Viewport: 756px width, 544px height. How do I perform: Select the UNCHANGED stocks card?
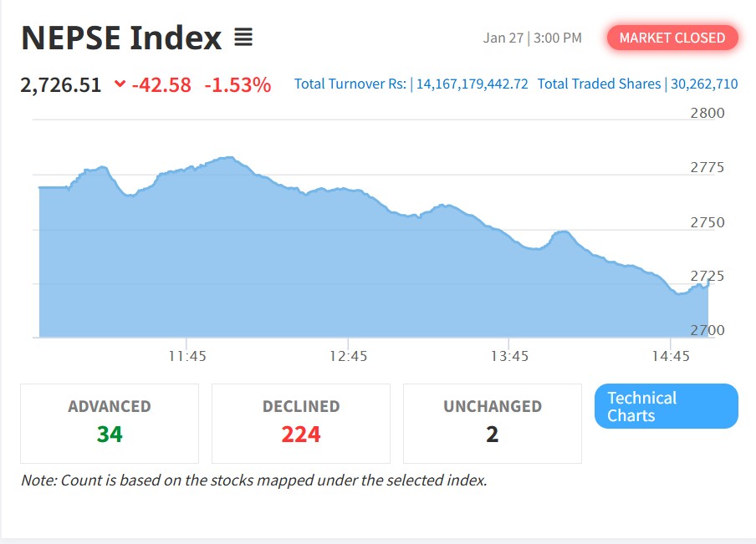coord(492,423)
